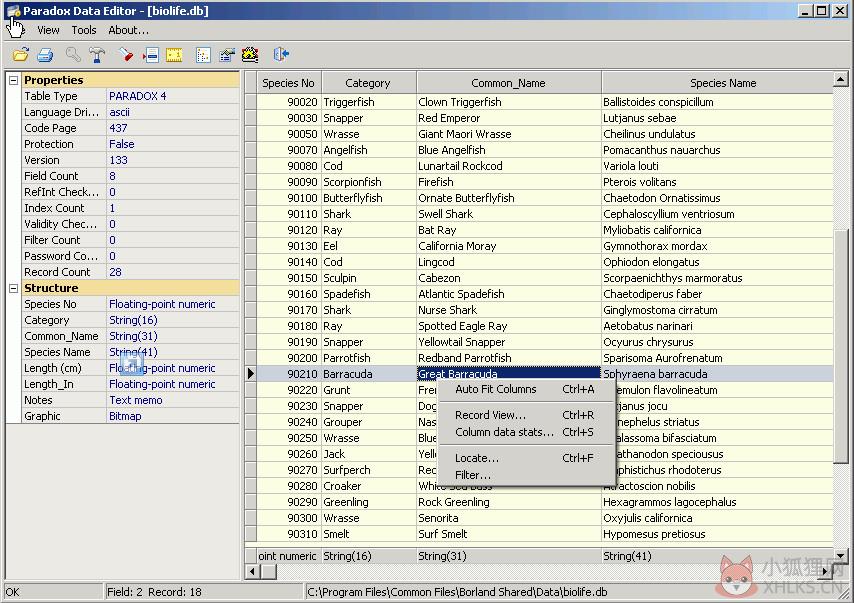
Task: Click the Lunartail Rockcod cell
Action: coord(509,166)
